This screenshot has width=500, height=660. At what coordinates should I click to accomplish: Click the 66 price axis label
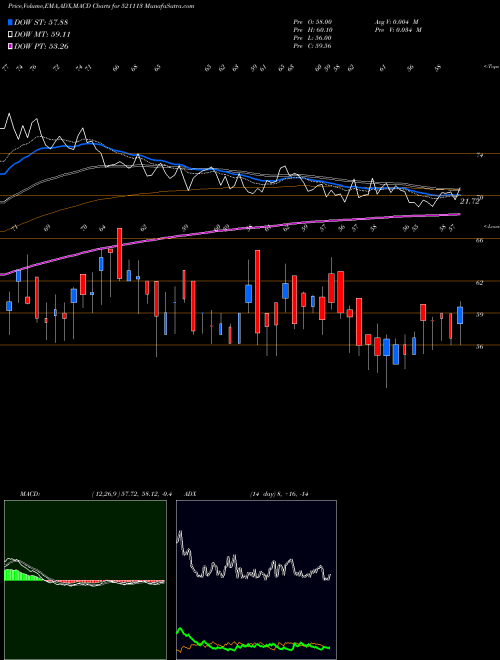[x=479, y=240]
